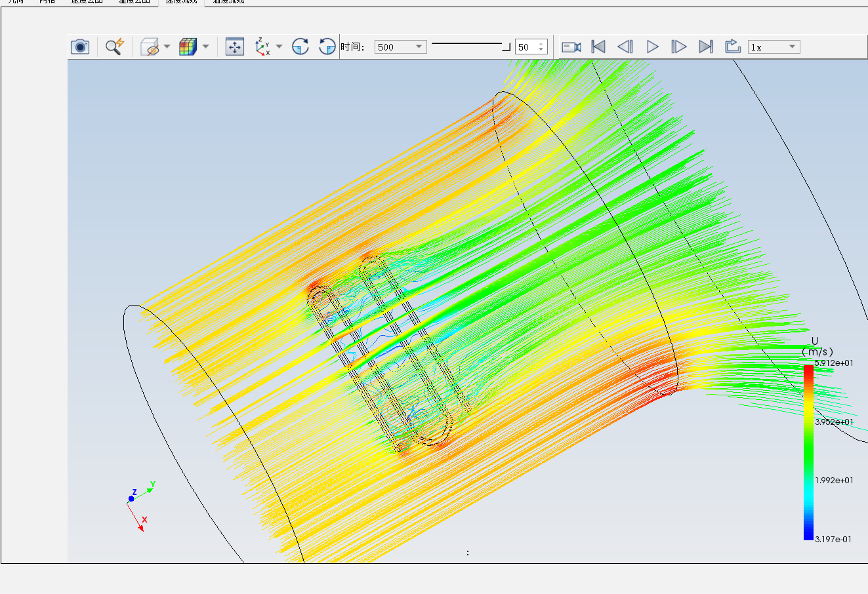Expand arrow next to rainbow cube icon
The width and height of the screenshot is (868, 594).
pyautogui.click(x=206, y=47)
